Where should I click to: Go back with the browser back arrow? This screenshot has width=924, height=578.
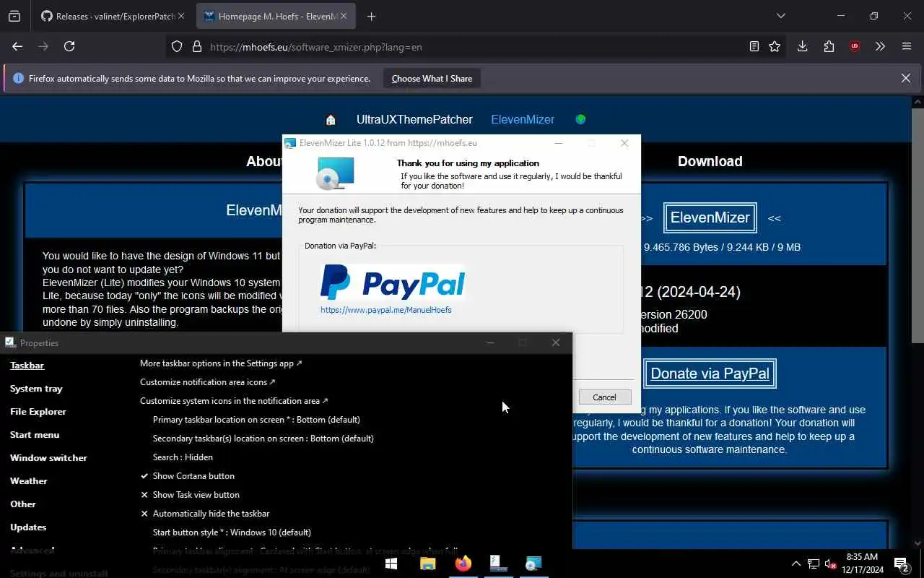[17, 46]
